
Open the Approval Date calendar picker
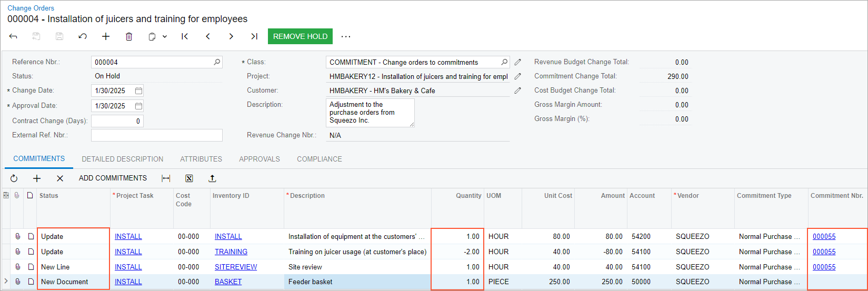point(138,106)
